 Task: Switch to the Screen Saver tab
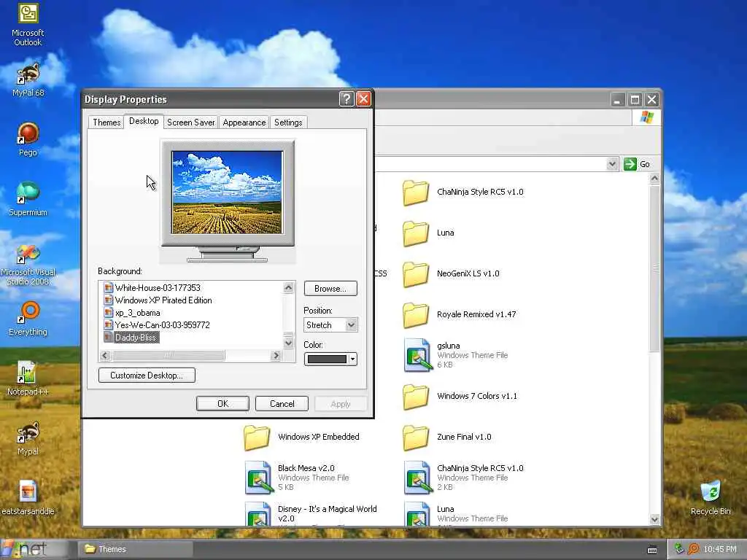(190, 122)
